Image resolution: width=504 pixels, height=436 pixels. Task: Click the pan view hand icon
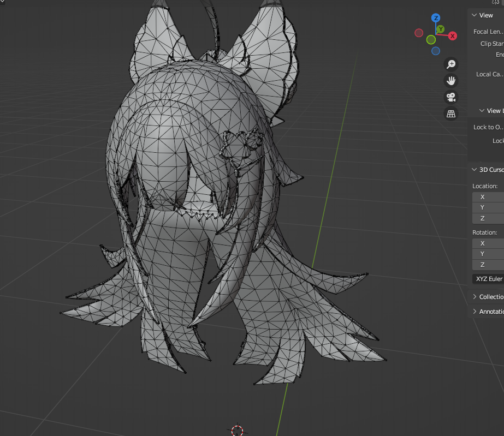tap(451, 81)
